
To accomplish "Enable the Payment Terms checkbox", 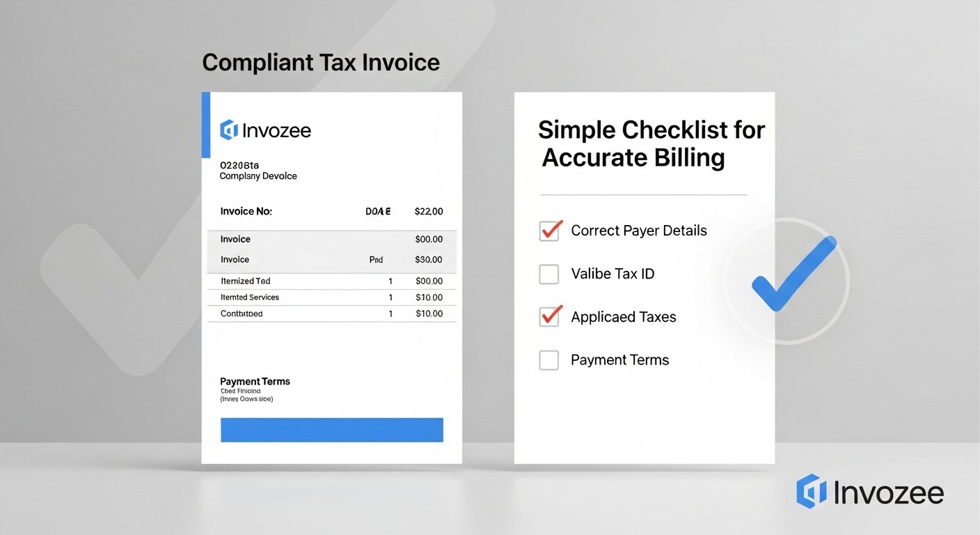I will coord(548,360).
